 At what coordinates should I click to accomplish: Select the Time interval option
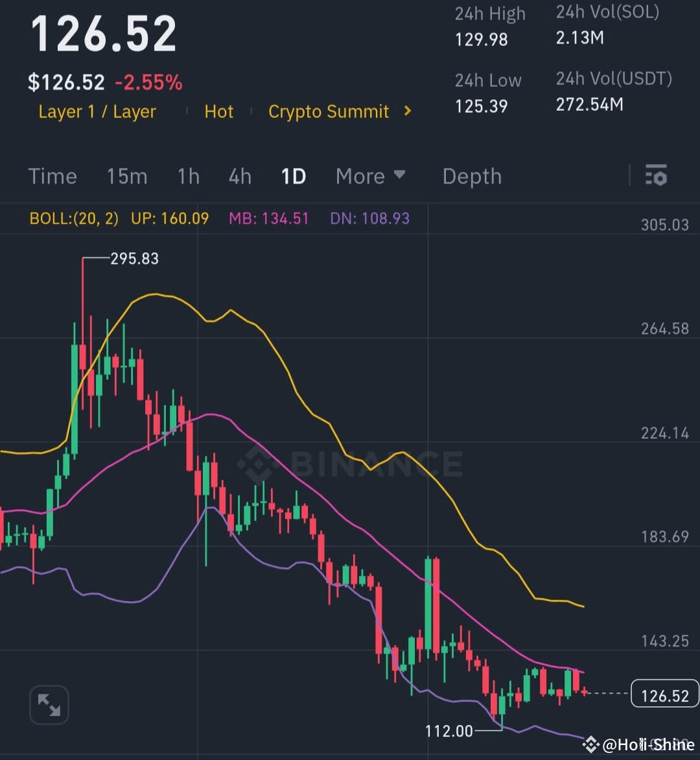(x=52, y=176)
